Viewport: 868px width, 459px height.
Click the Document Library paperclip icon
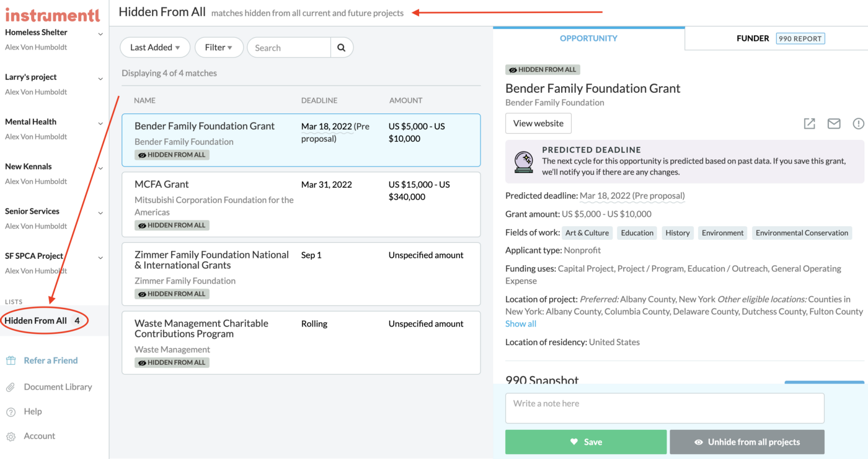point(11,387)
